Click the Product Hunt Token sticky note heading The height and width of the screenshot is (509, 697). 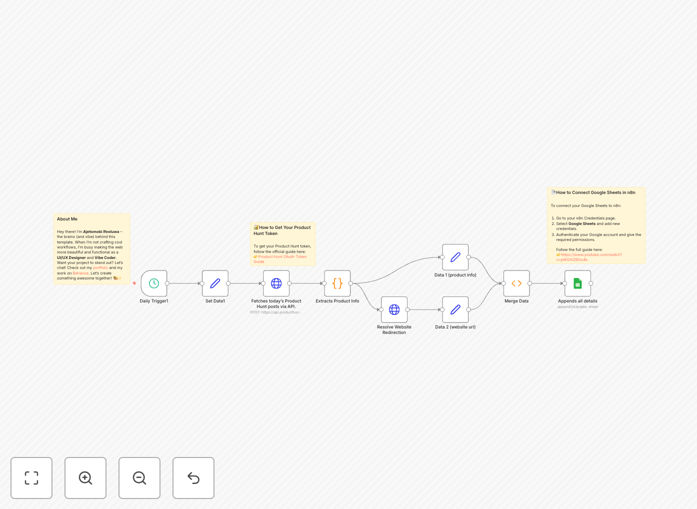[x=282, y=230]
